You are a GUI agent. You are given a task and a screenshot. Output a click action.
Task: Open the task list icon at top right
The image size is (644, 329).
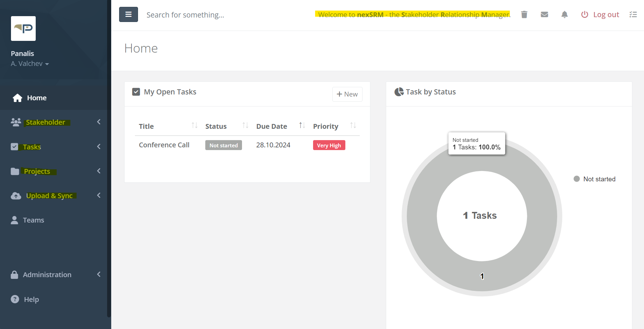633,14
